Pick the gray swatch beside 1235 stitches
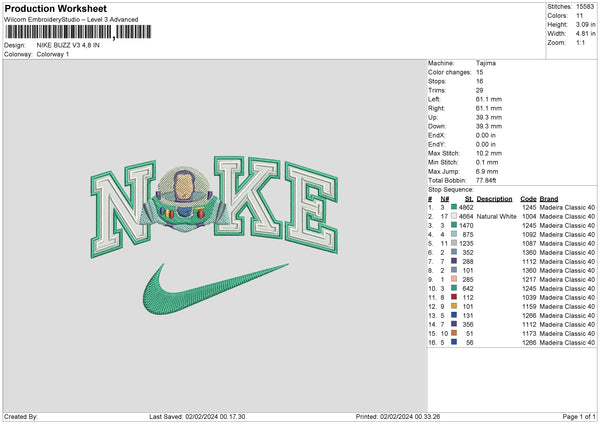Screen dimensions: 600x424 click(x=454, y=243)
